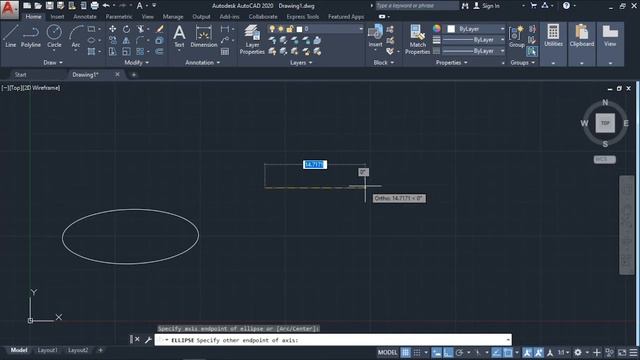The image size is (640, 360).
Task: Click the Erase tool icon
Action: (160, 29)
